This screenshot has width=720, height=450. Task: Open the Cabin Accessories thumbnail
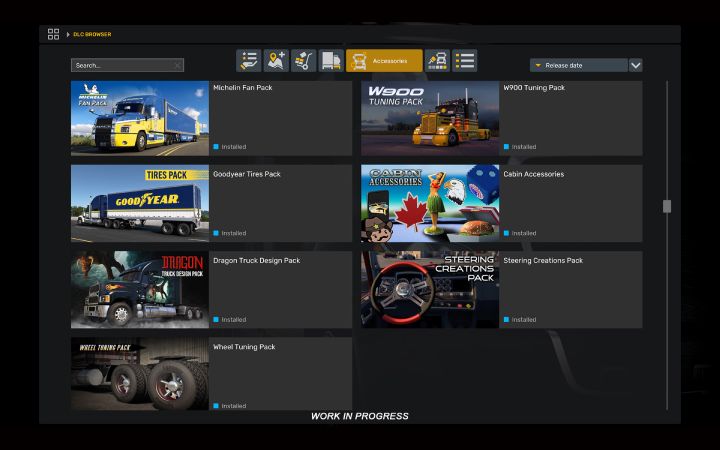[430, 203]
